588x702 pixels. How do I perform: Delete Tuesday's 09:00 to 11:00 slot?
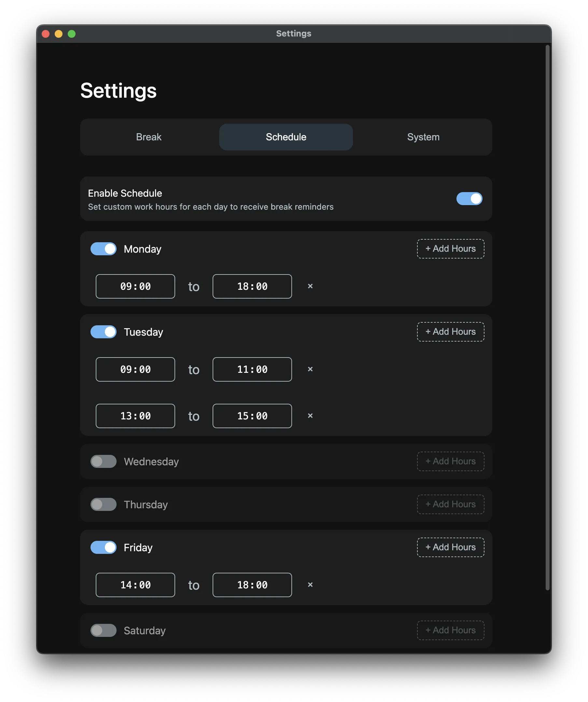(x=310, y=369)
